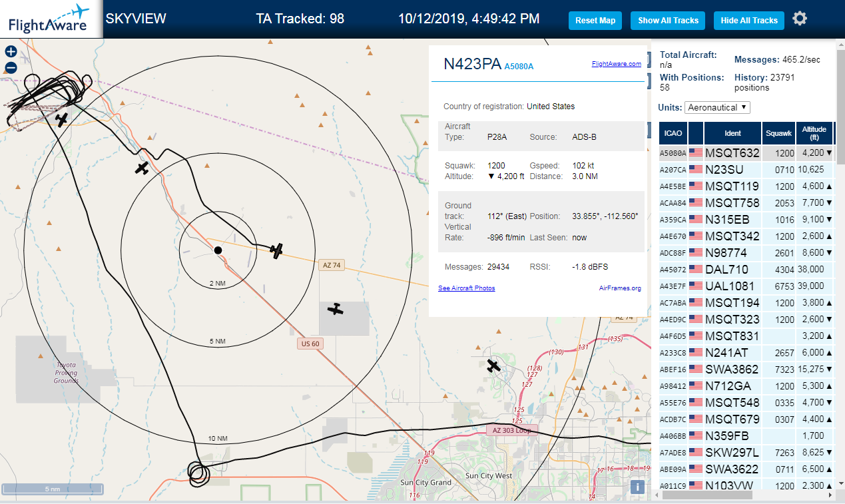Sort table by ICAO column header
This screenshot has height=504, width=845.
[x=673, y=133]
